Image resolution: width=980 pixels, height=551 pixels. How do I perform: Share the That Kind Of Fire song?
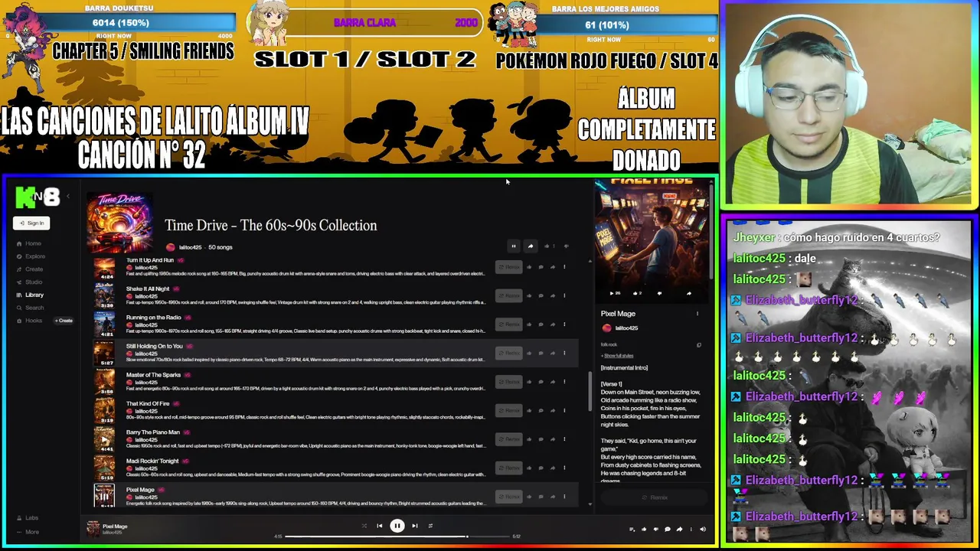click(552, 410)
